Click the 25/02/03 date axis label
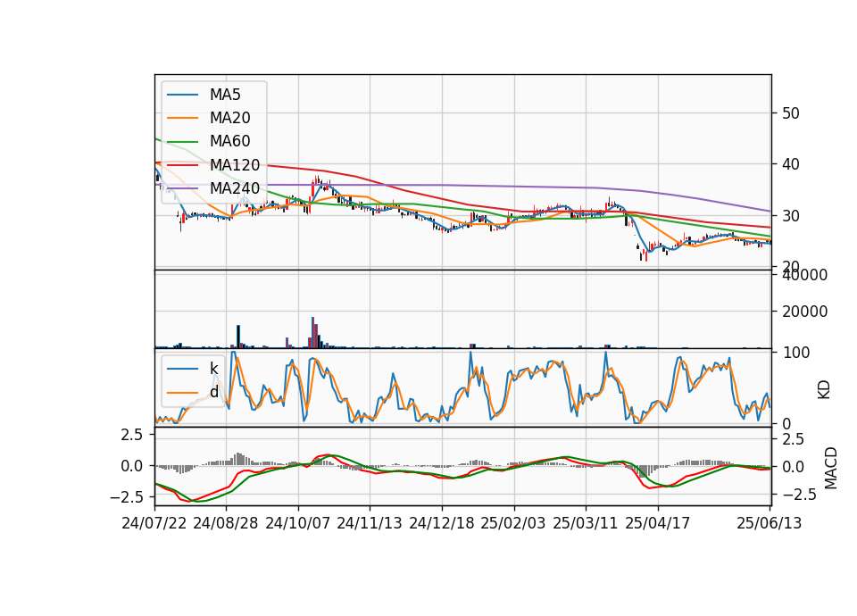Screen dimensions: 857x616 pos(513,523)
